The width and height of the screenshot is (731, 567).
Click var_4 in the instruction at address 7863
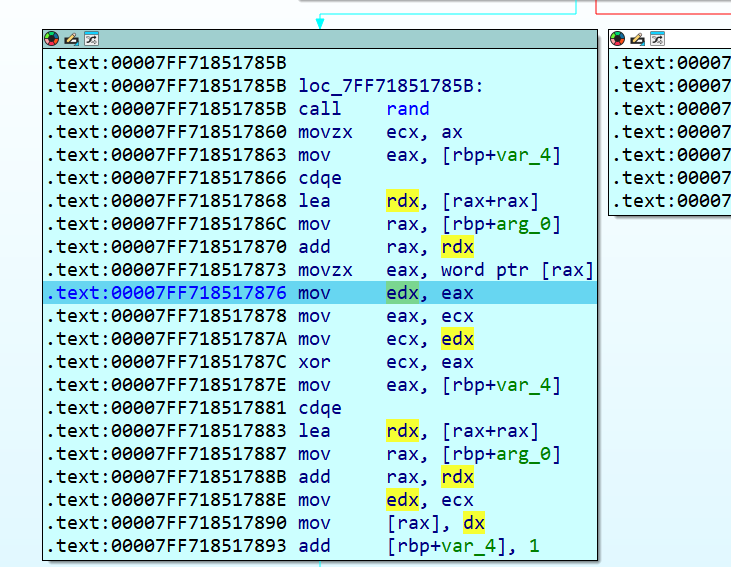pos(524,155)
